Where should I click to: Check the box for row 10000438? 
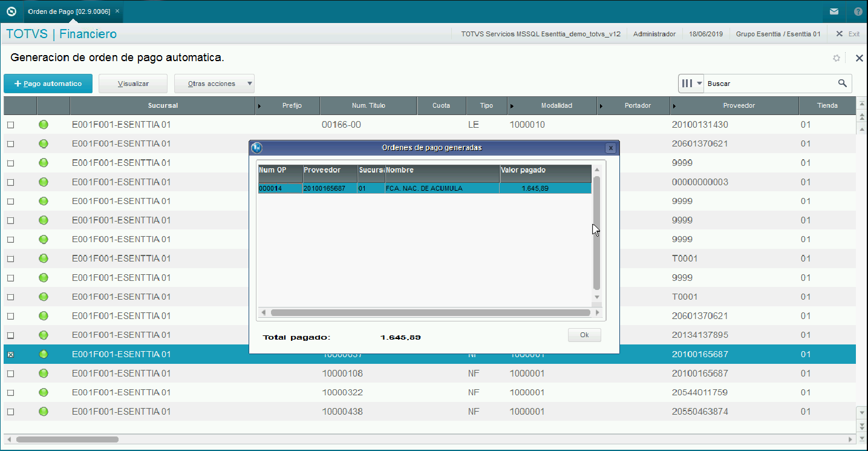pyautogui.click(x=10, y=412)
